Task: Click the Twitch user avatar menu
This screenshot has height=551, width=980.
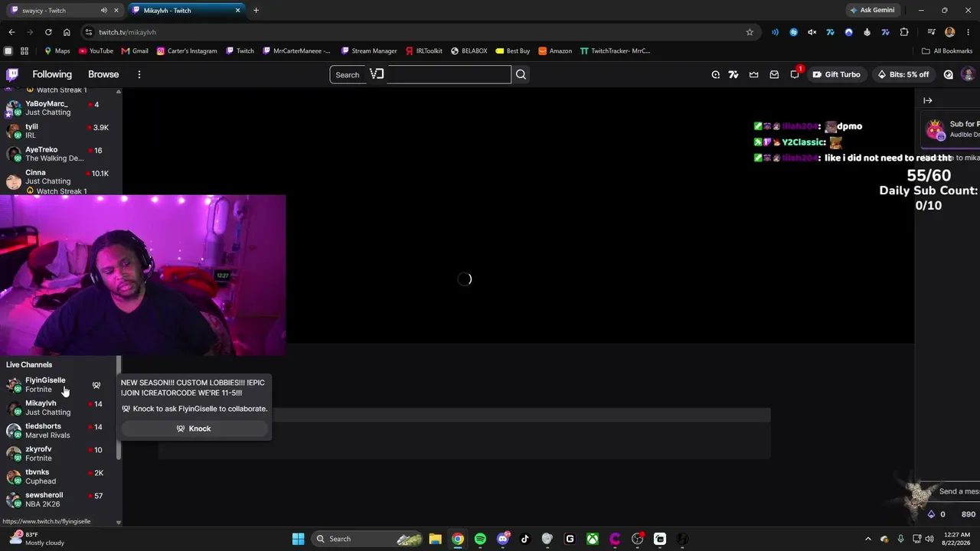Action: pos(968,74)
